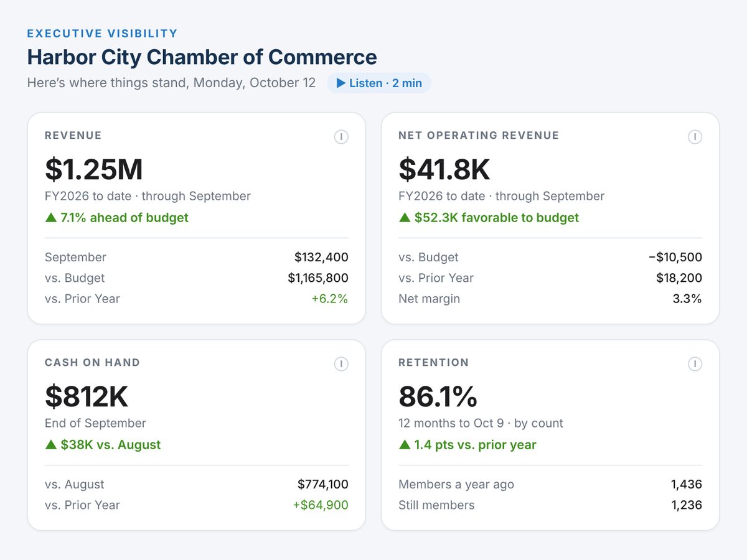Click the $1.25M revenue figure

pyautogui.click(x=94, y=169)
